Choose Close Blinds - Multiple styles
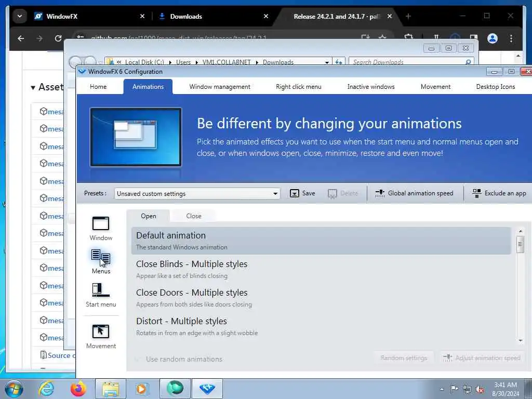The image size is (532, 399). [321, 270]
